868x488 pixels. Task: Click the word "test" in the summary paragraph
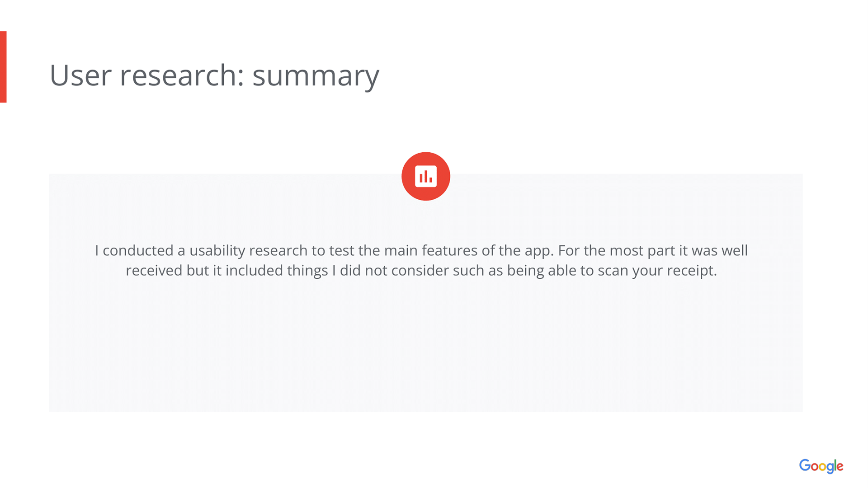pyautogui.click(x=341, y=250)
